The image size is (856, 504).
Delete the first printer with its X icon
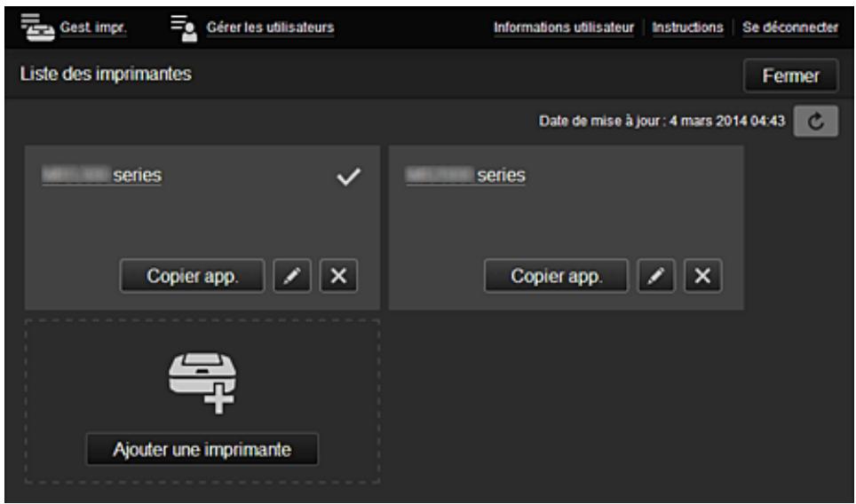pos(338,276)
